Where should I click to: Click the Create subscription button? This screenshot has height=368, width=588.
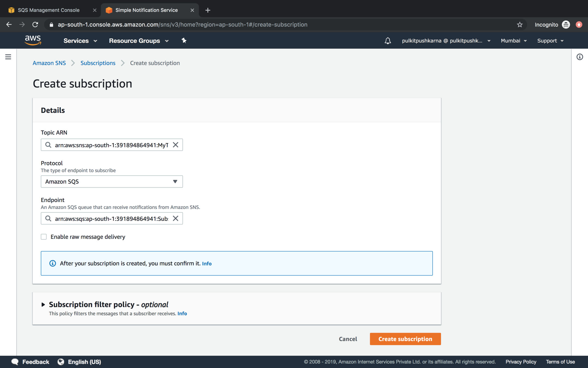405,339
